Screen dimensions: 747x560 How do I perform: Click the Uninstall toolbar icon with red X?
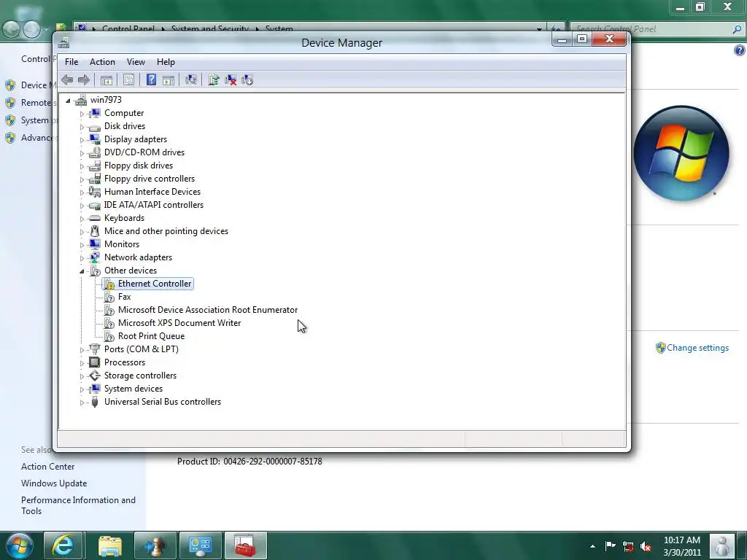pyautogui.click(x=231, y=80)
